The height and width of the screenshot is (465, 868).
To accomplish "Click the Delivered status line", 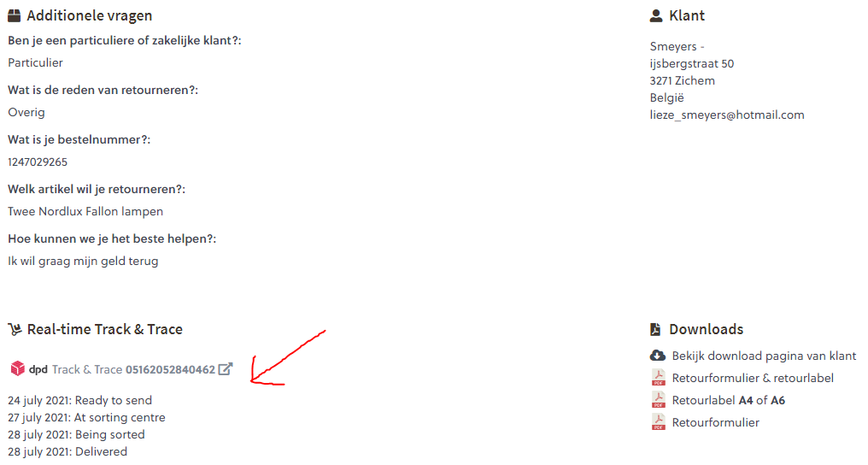I will point(67,451).
